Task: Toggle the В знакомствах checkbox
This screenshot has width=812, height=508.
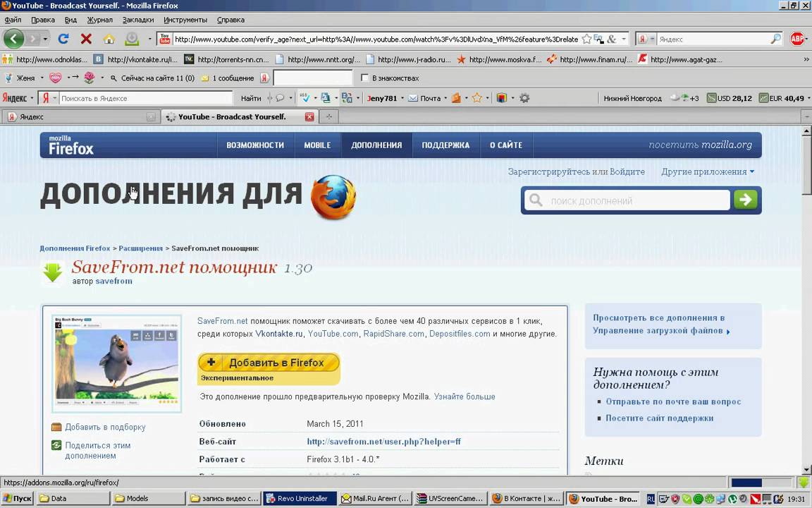Action: pos(364,78)
